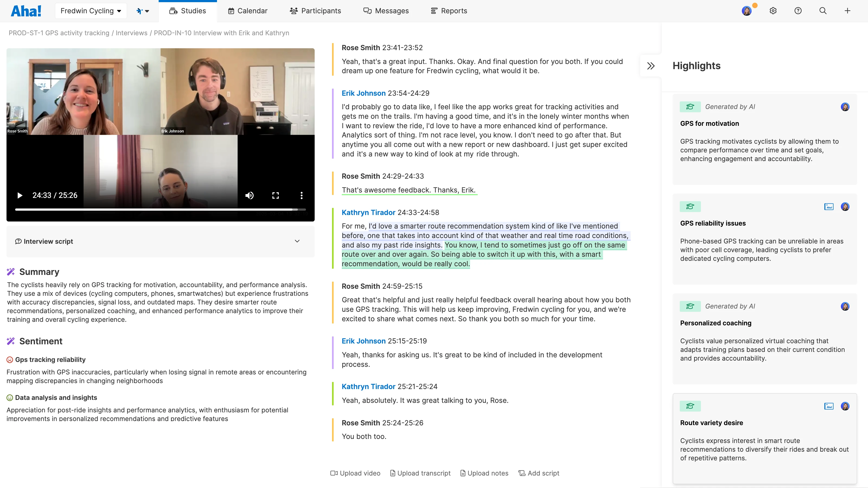868x488 pixels.
Task: Click highlight icon on GPS reliability issues
Action: pos(690,206)
